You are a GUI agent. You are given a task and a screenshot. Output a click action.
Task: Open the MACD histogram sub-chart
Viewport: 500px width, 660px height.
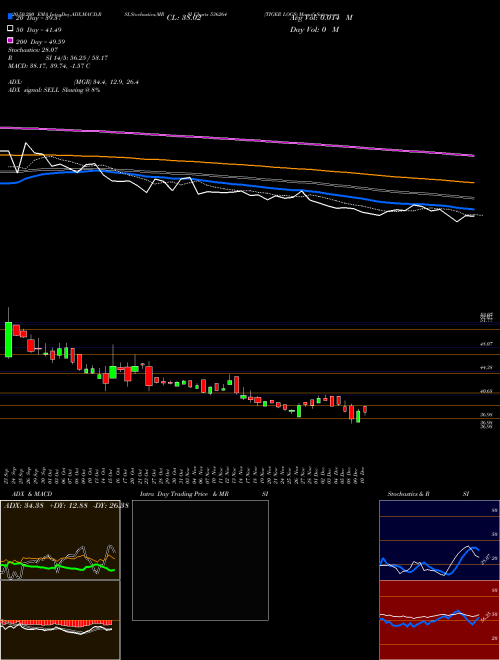pos(60,620)
